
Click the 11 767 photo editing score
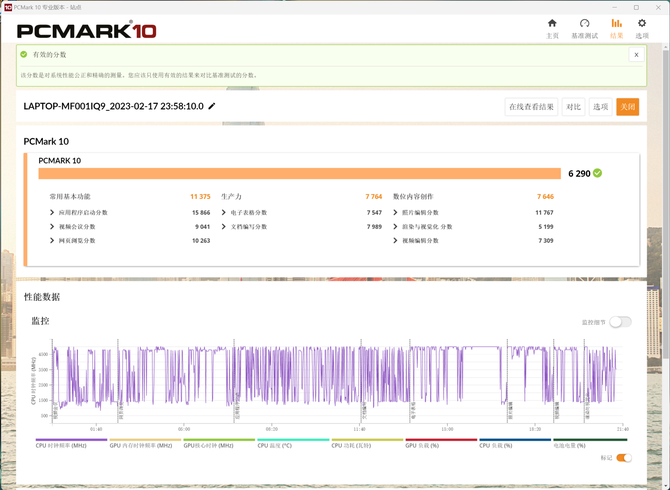[544, 212]
